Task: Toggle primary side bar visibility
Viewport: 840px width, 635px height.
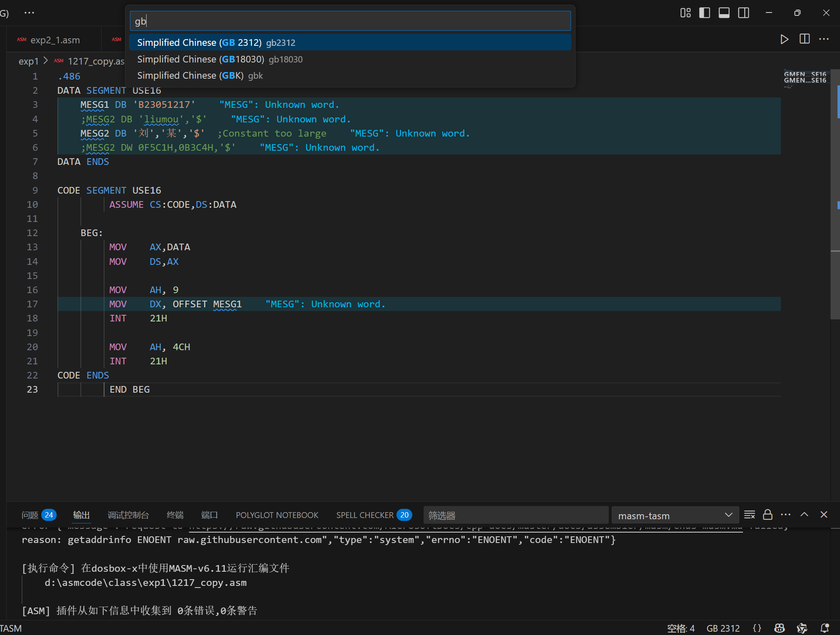Action: (705, 13)
